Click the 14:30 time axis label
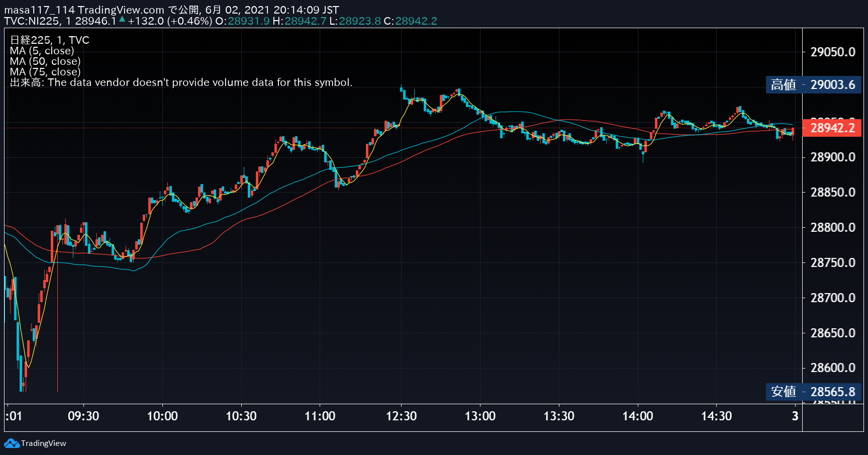The image size is (868, 455). pyautogui.click(x=717, y=416)
